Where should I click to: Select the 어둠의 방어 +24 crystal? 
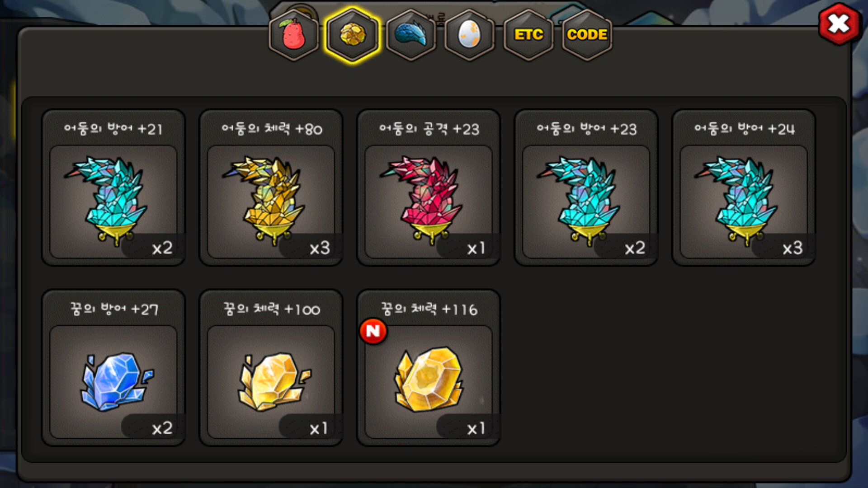point(744,188)
